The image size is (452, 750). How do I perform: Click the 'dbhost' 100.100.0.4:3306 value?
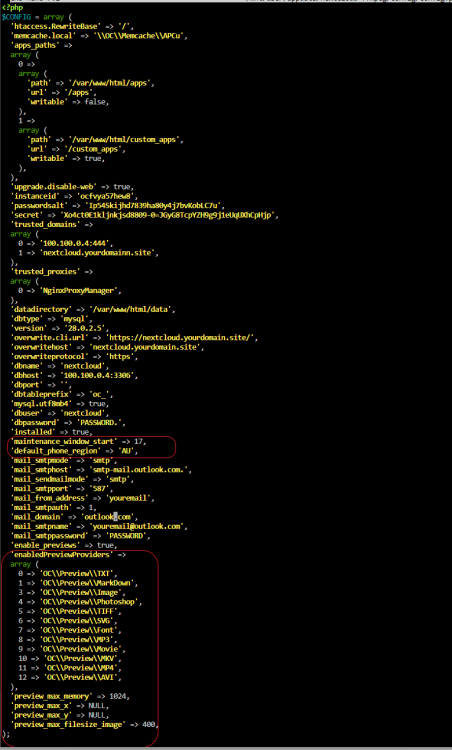pyautogui.click(x=97, y=376)
